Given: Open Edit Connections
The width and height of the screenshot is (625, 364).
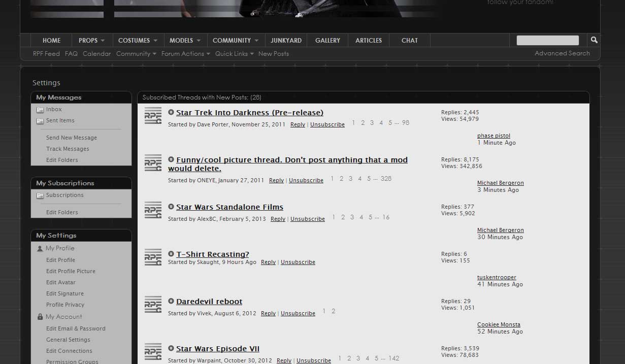Looking at the screenshot, I should 69,351.
